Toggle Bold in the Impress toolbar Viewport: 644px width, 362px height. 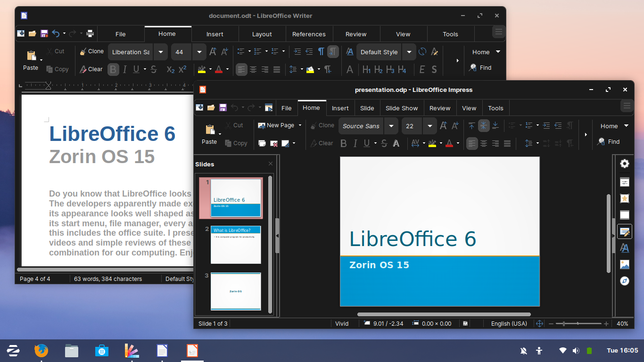pos(344,143)
